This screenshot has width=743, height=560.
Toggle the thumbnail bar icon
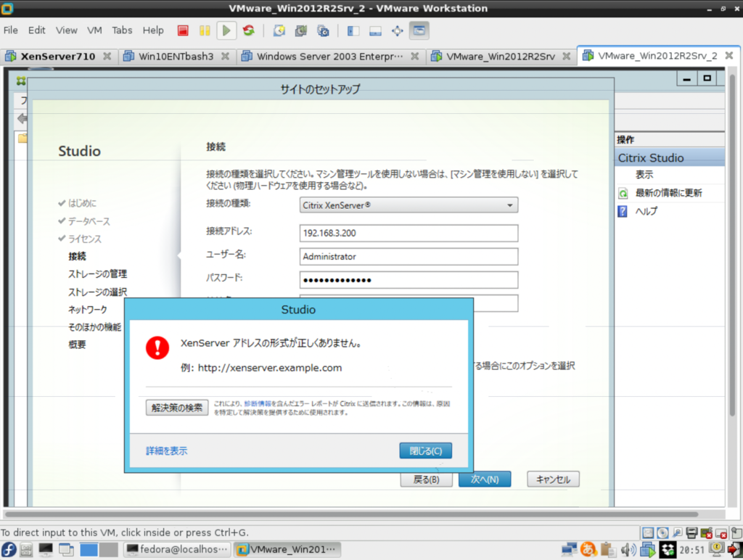coord(375,30)
